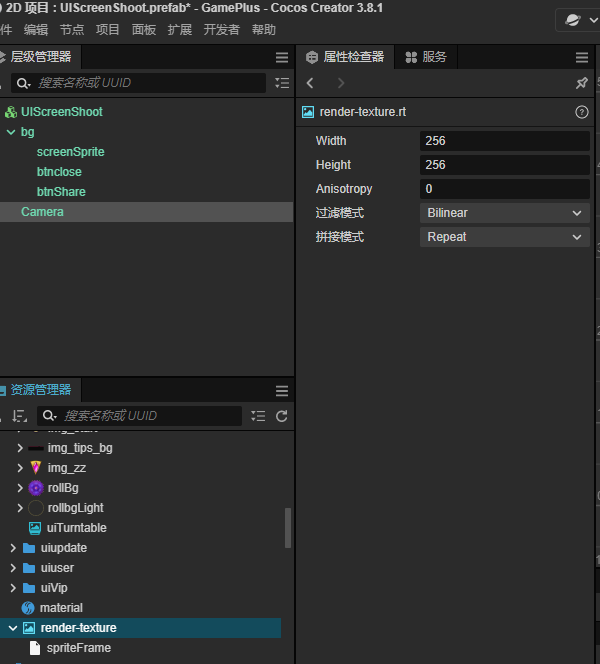The image size is (600, 664).
Task: Focus the assets search box
Action: (140, 416)
